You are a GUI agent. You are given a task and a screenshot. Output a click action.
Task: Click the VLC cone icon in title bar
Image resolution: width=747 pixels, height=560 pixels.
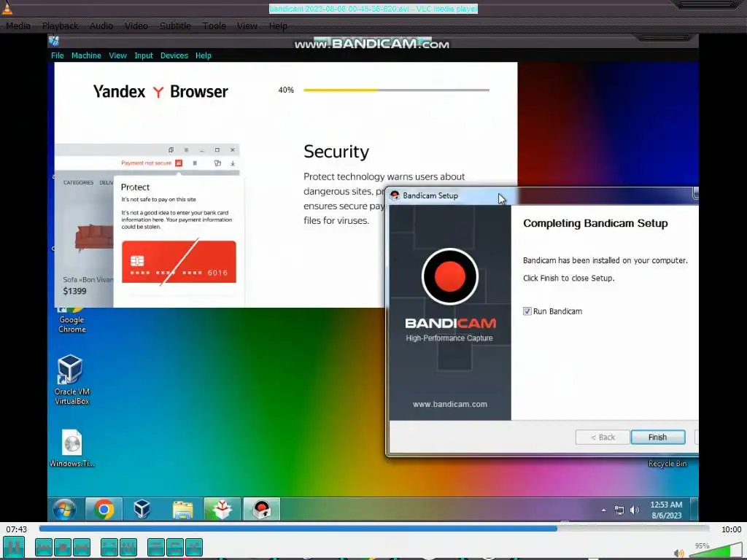[x=7, y=8]
